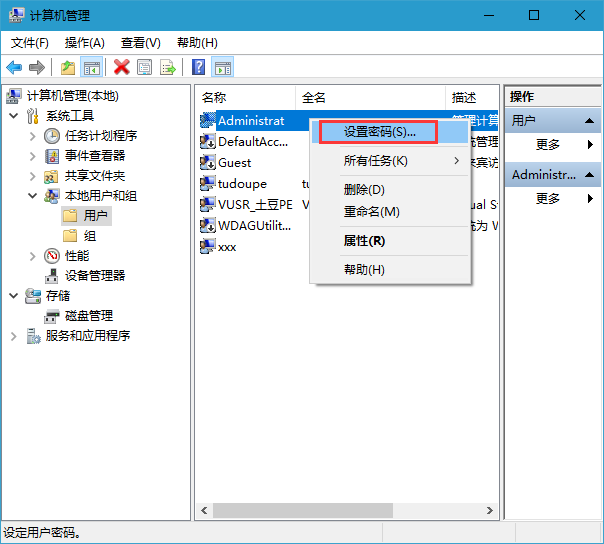The image size is (604, 544).
Task: Click the Administrator user account icon
Action: (208, 121)
